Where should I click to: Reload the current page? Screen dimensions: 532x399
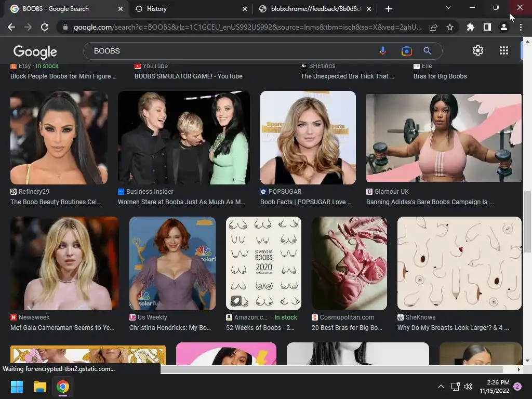(x=45, y=27)
